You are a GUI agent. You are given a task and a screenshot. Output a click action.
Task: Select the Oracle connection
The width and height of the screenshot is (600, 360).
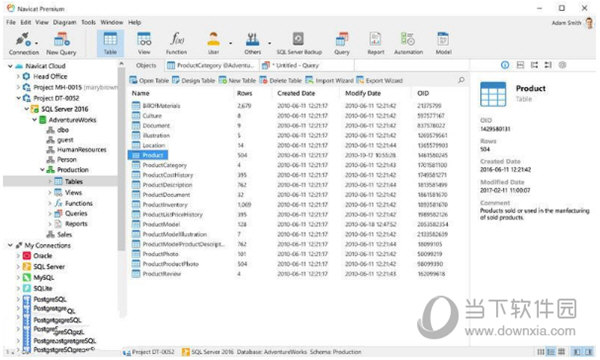click(42, 256)
